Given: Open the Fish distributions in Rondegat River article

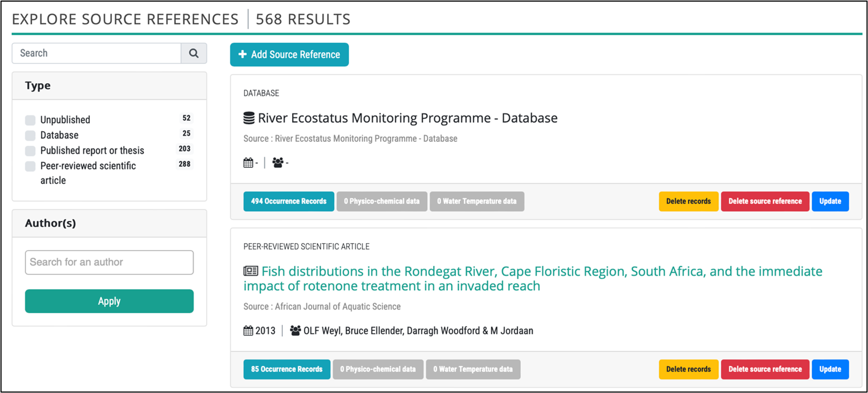Looking at the screenshot, I should click(x=533, y=278).
